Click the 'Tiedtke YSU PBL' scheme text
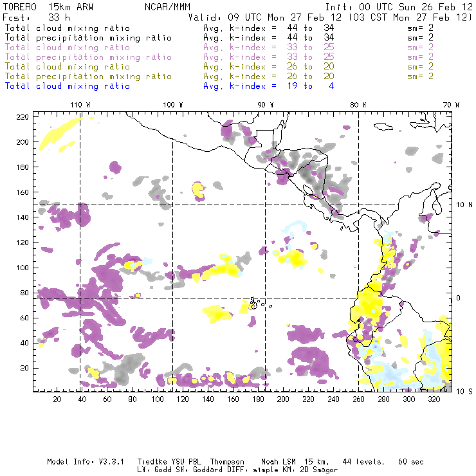 click(169, 462)
